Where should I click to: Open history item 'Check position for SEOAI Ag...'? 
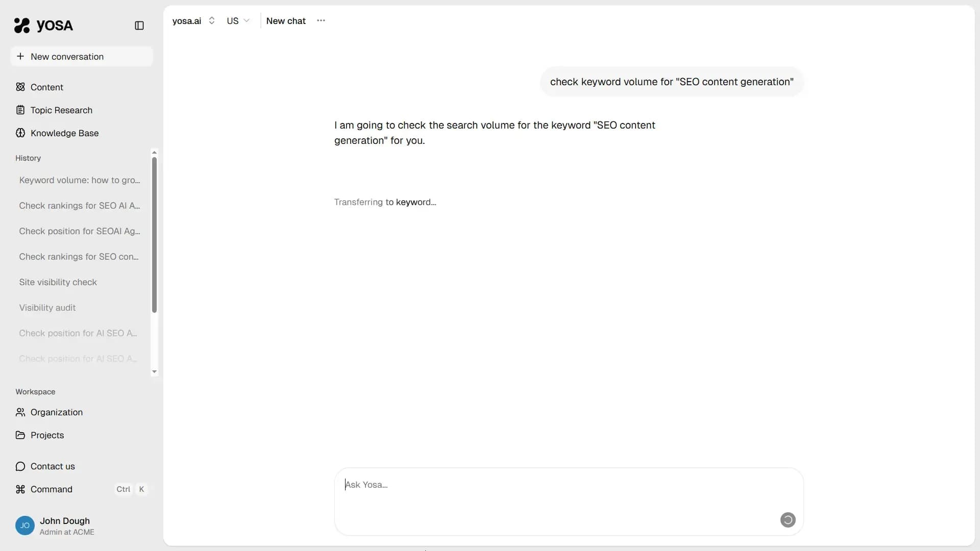[80, 231]
